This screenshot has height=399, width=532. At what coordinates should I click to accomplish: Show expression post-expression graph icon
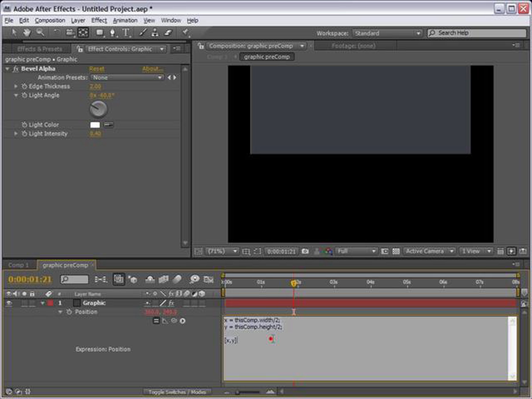tap(165, 321)
